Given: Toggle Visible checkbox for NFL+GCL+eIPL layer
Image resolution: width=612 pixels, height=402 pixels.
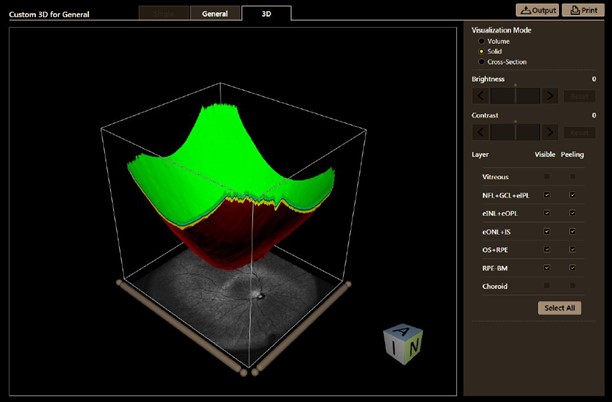Looking at the screenshot, I should coord(546,195).
